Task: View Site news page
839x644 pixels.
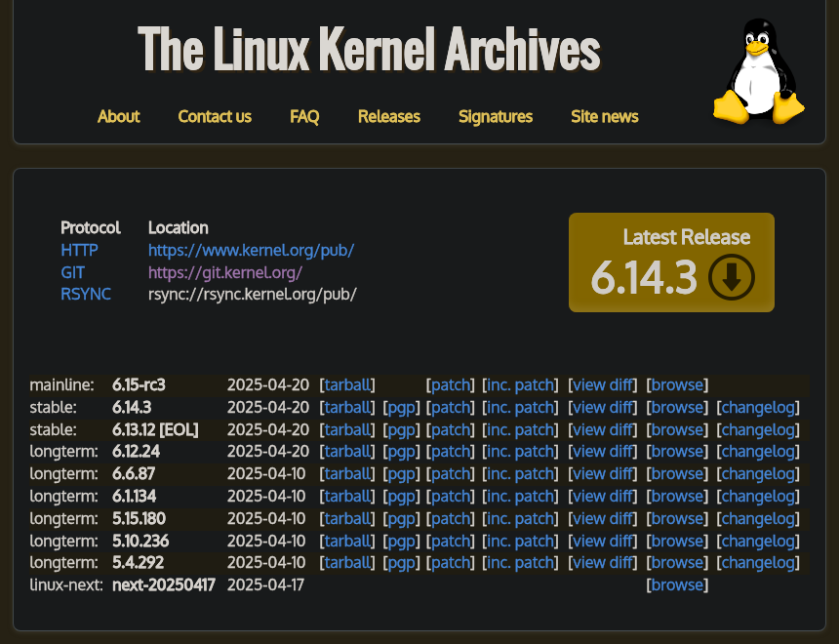Action: pyautogui.click(x=605, y=116)
